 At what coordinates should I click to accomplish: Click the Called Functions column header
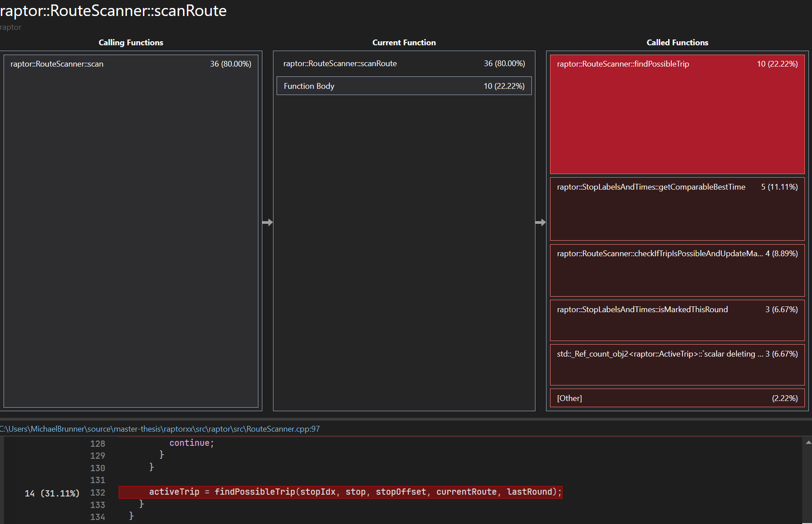[677, 43]
